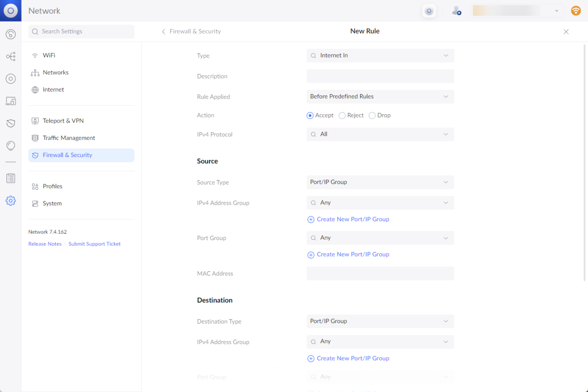
Task: Expand the Rule Applied dropdown
Action: (x=380, y=97)
